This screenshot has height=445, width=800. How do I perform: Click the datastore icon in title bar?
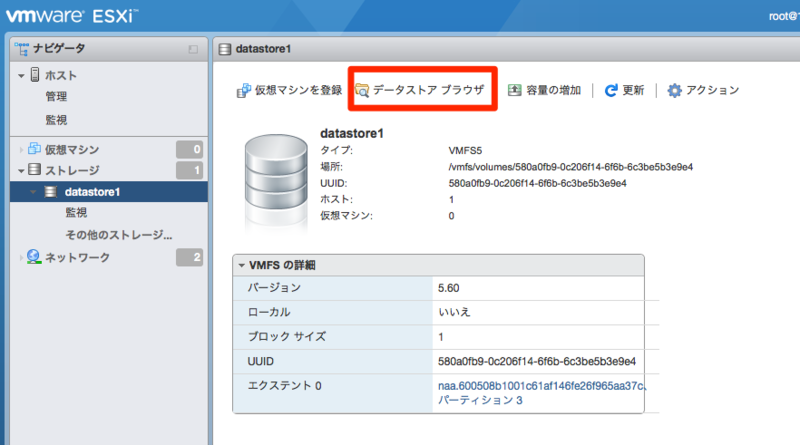click(x=224, y=49)
